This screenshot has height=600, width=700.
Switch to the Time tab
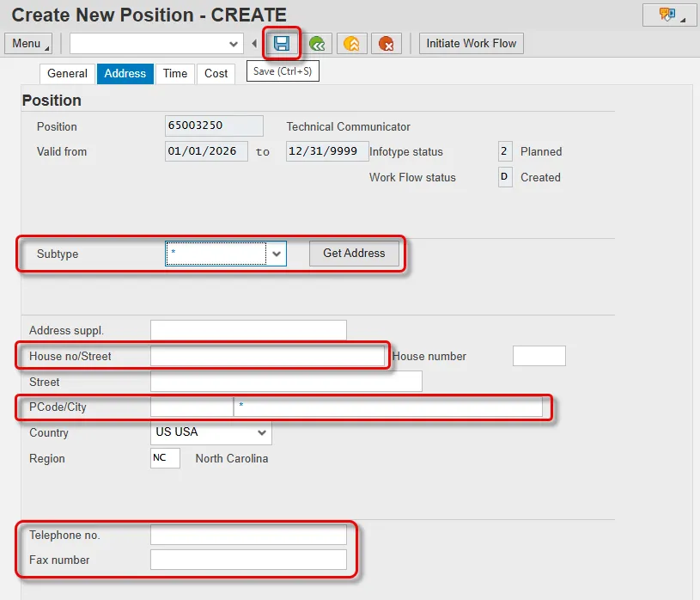tap(175, 74)
